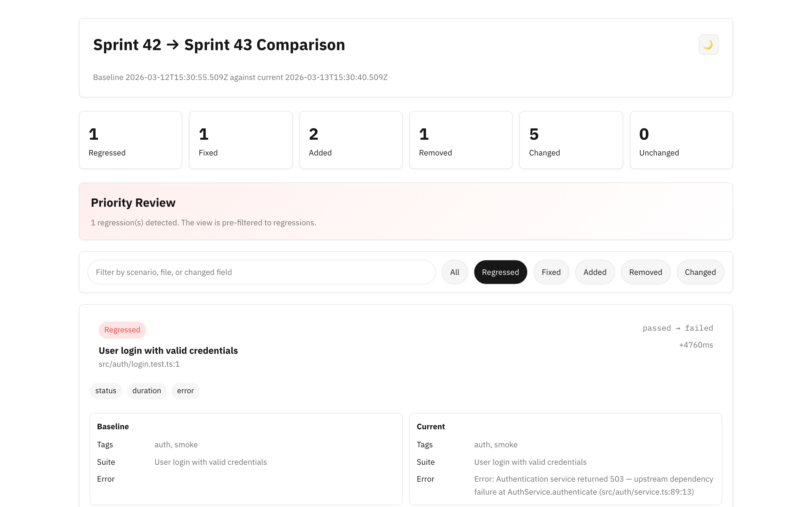The height and width of the screenshot is (507, 812).
Task: Activate the Added filter chip
Action: (x=595, y=272)
